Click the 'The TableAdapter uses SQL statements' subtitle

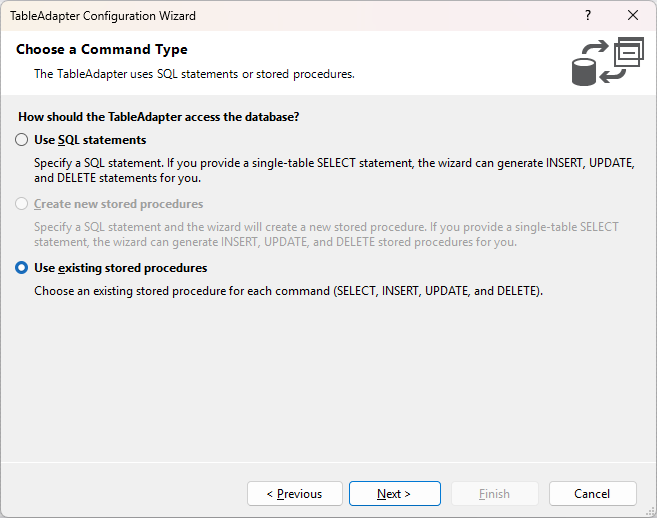click(x=194, y=74)
